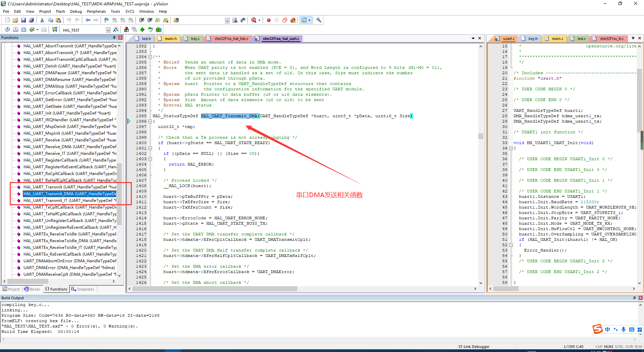Toggle auto-hide pin on Functions panel
Image resolution: width=644 pixels, height=352 pixels.
click(x=114, y=38)
